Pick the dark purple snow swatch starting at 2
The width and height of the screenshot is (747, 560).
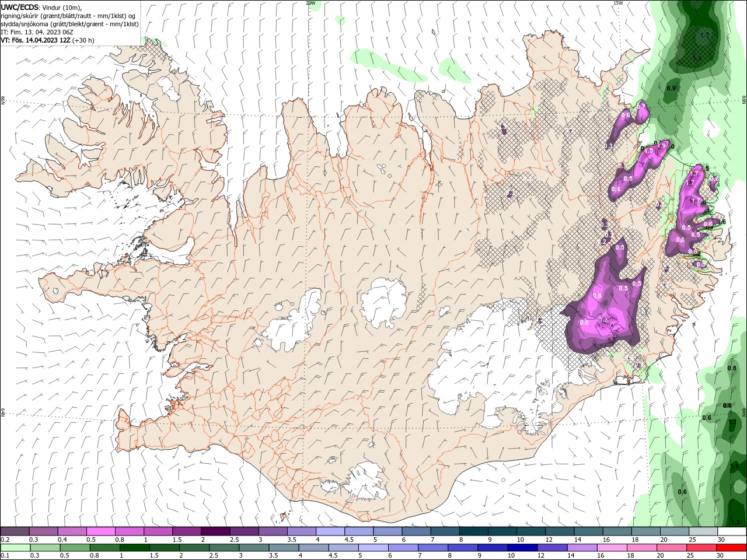(x=215, y=531)
